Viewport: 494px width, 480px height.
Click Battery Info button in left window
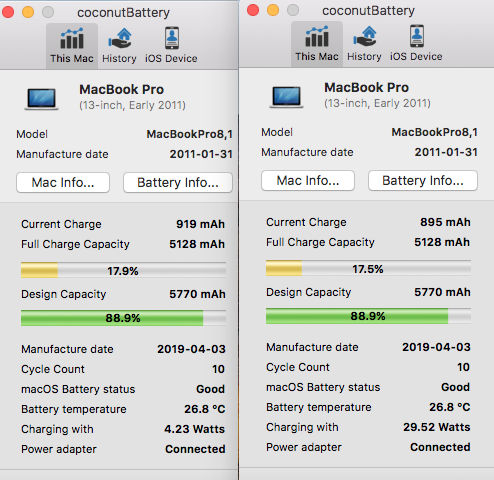tap(178, 183)
